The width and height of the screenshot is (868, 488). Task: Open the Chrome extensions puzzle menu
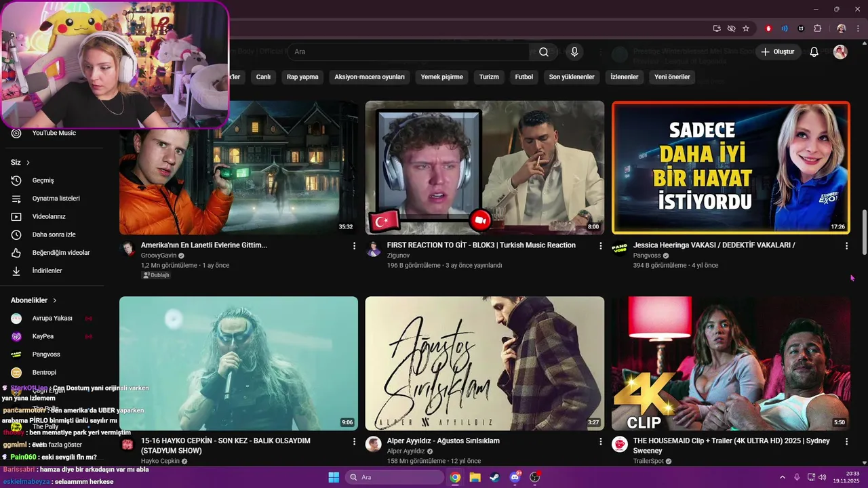817,28
